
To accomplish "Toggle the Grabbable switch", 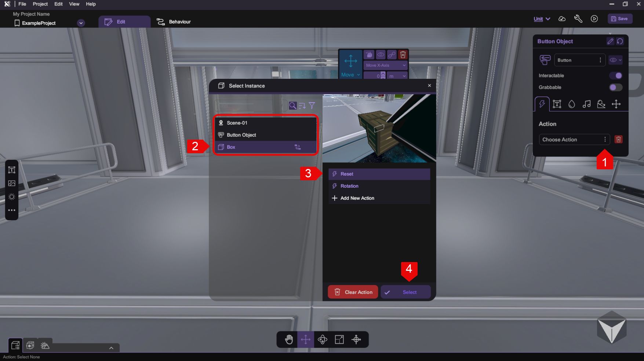I will click(615, 87).
